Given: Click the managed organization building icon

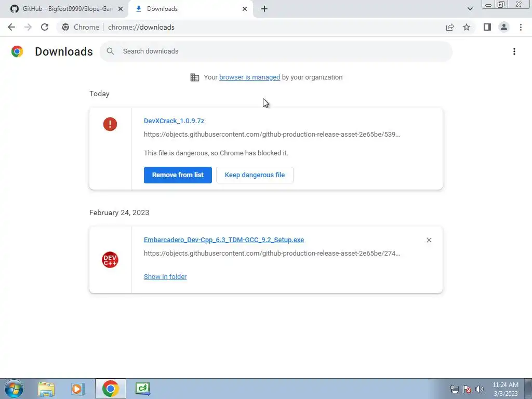Looking at the screenshot, I should tap(195, 77).
